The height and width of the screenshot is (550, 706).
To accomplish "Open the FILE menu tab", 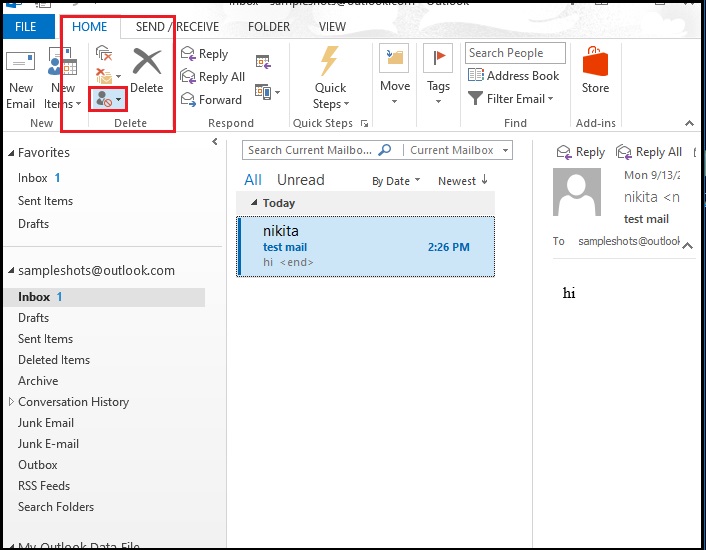I will click(28, 27).
